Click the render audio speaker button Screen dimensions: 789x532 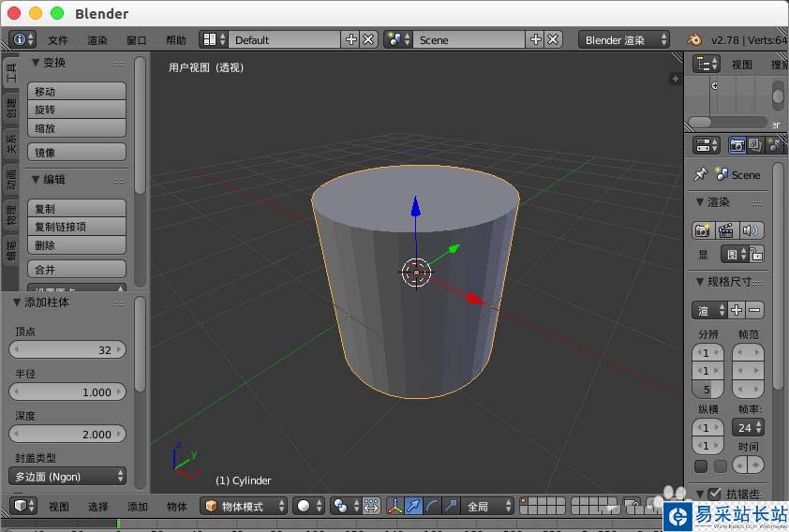point(751,230)
